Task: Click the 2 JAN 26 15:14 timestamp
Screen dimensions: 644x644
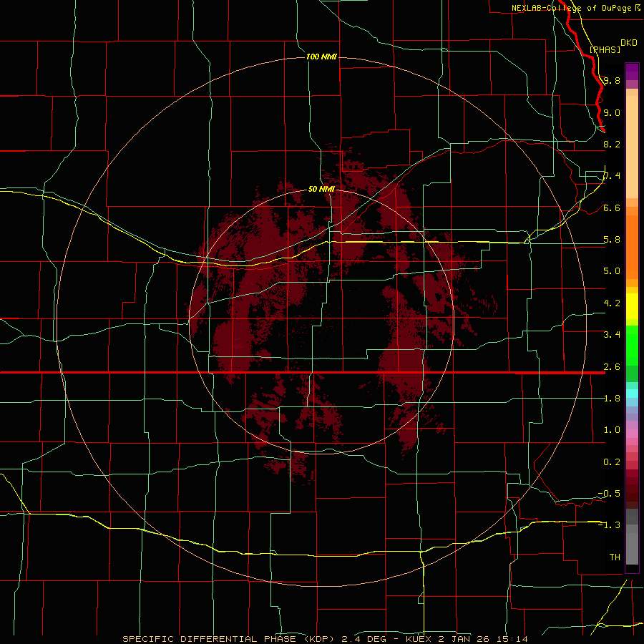Action: (x=483, y=639)
